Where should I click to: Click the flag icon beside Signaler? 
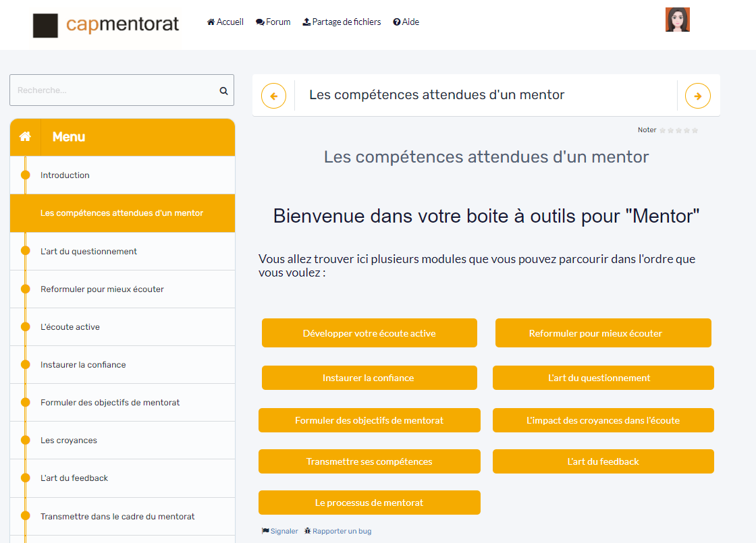pos(265,531)
